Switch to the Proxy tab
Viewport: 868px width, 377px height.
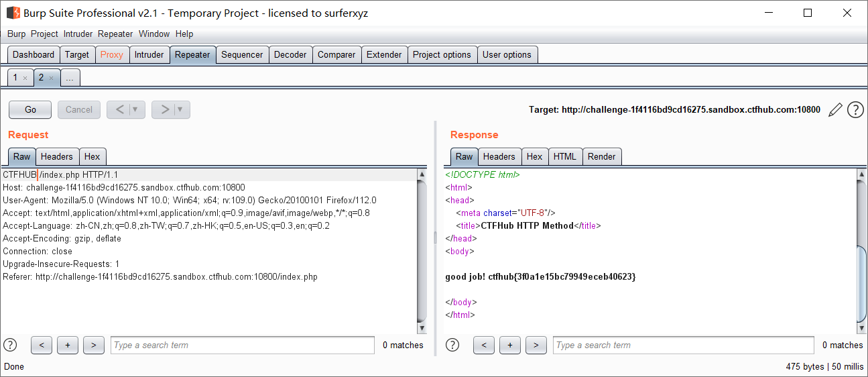112,54
